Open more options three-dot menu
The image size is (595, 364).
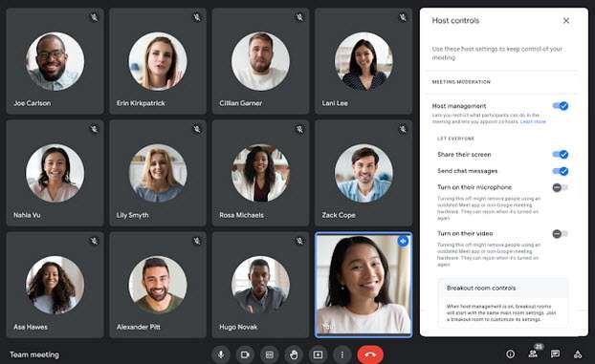342,354
